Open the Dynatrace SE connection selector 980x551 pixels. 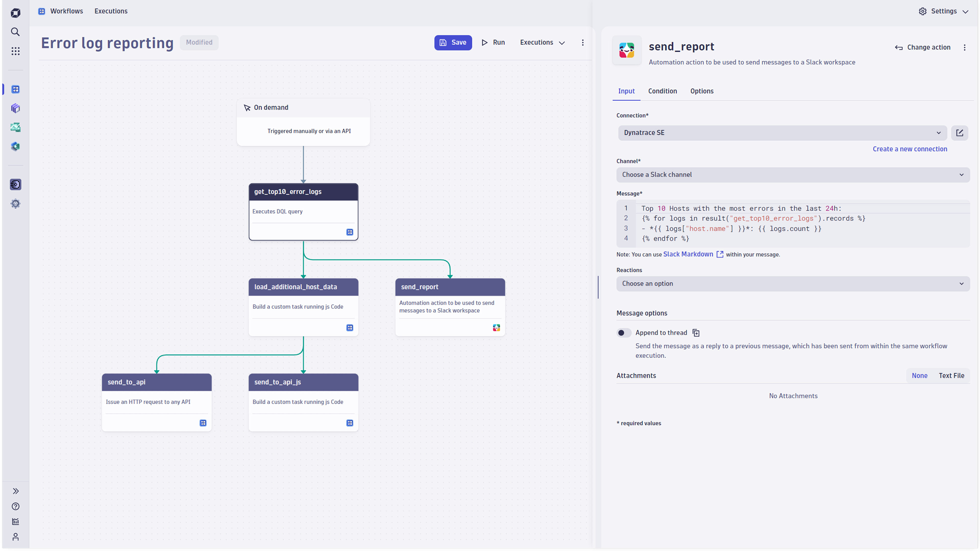tap(782, 133)
